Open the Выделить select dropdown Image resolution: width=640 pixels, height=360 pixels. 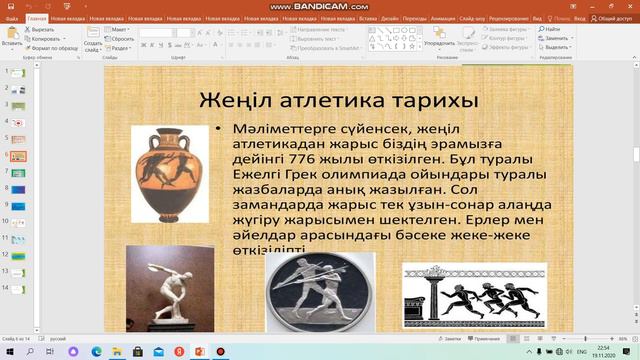pyautogui.click(x=555, y=47)
